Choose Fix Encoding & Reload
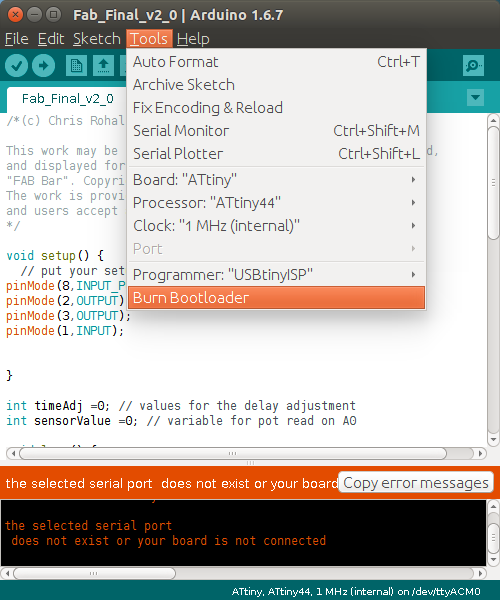Viewport: 500px width, 600px height. click(x=276, y=108)
